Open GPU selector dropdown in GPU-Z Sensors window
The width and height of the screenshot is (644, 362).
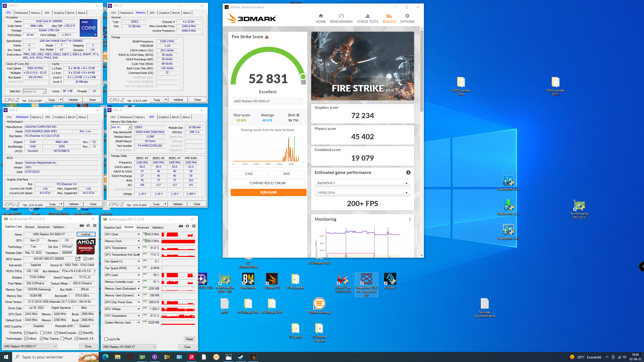(129, 347)
